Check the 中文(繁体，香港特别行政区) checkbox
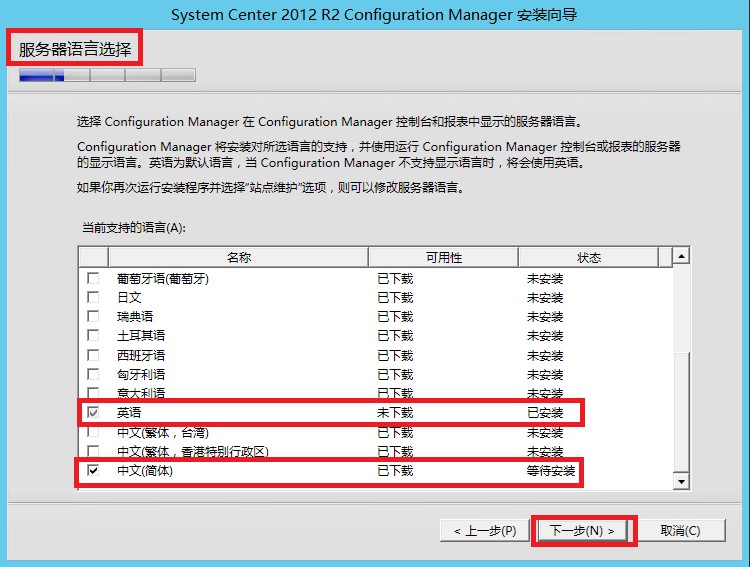The image size is (750, 567). (93, 451)
